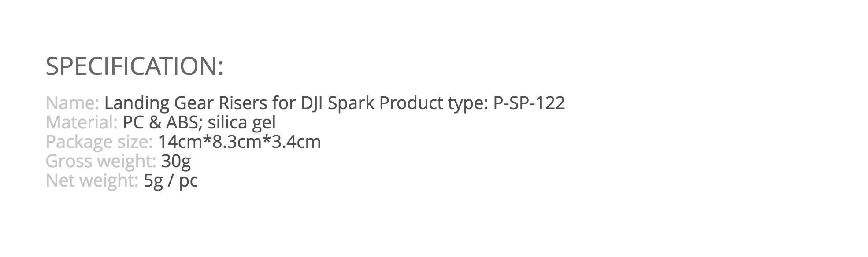The width and height of the screenshot is (868, 257).
Task: Click the SPECIFICATION heading
Action: point(134,66)
